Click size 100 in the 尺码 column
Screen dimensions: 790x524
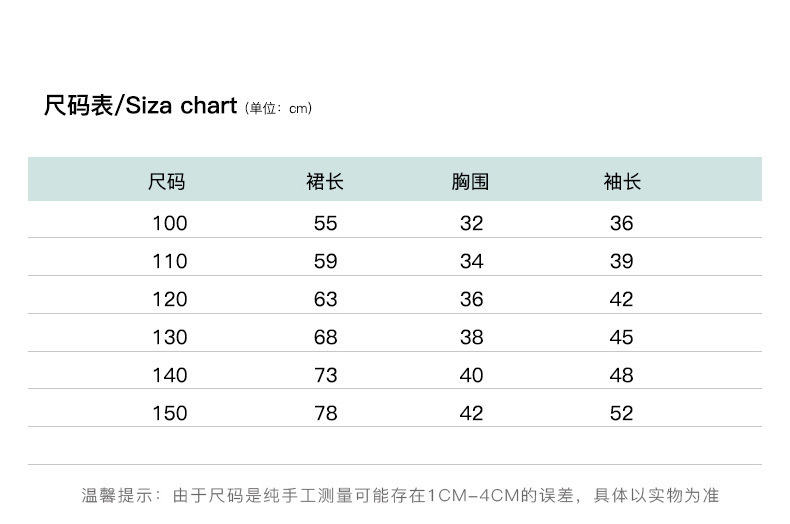pos(170,223)
